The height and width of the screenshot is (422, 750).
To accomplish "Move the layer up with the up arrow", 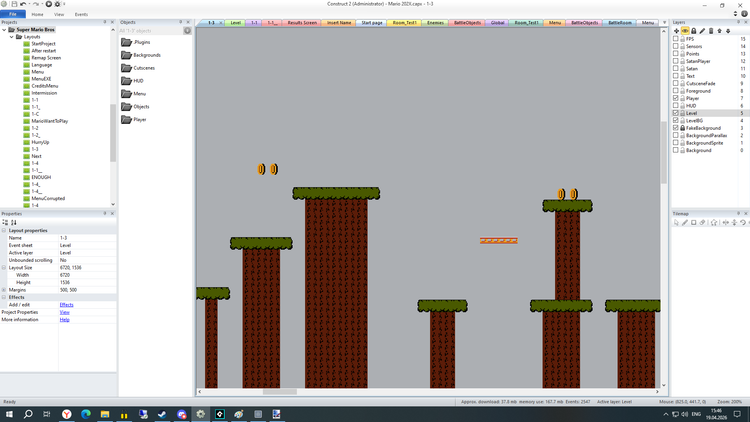I will pyautogui.click(x=719, y=31).
